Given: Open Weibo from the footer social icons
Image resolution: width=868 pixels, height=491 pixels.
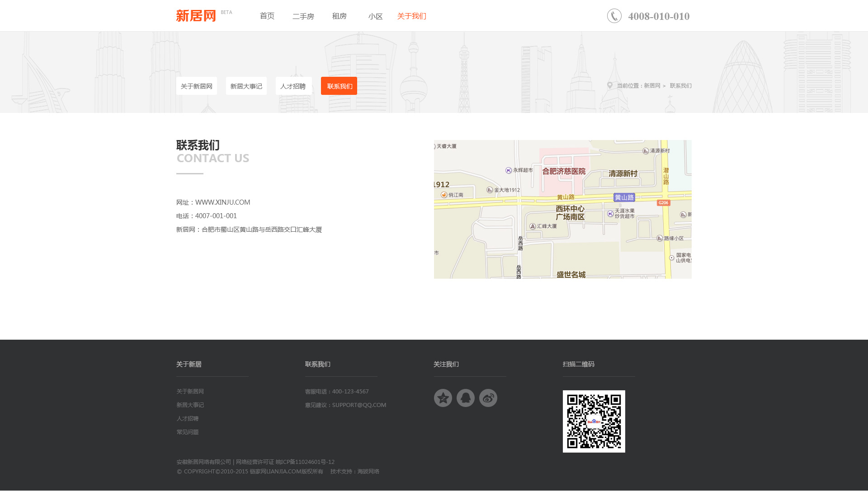Looking at the screenshot, I should 488,398.
